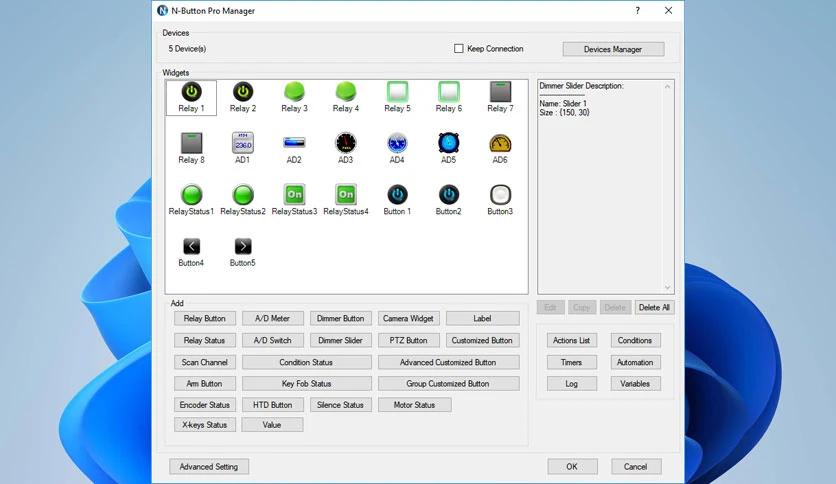The image size is (836, 484).
Task: Add a Relay Button widget
Action: 205,318
